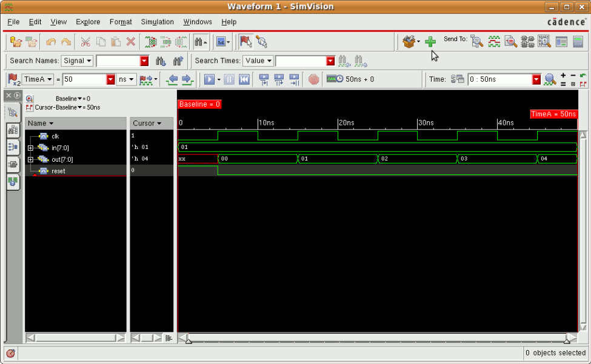Open the Design Browser sidebar tab
The width and height of the screenshot is (591, 364).
13,113
